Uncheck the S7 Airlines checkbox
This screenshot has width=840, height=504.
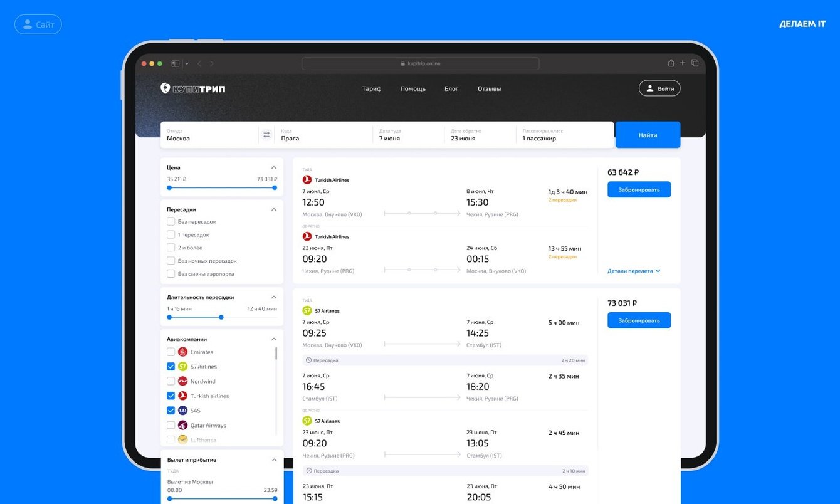pos(171,367)
